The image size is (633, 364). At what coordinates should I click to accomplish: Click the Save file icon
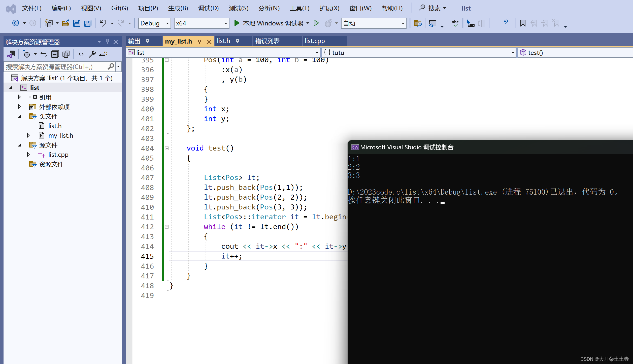[77, 23]
